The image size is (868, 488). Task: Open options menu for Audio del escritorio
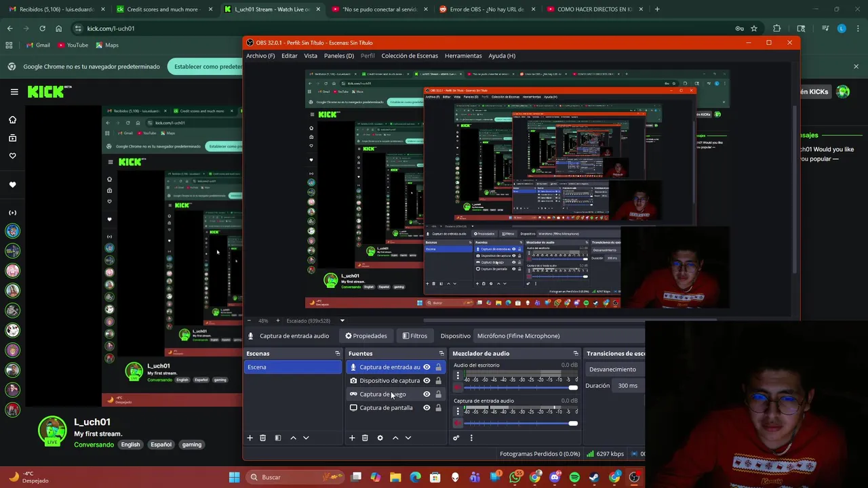(x=458, y=375)
